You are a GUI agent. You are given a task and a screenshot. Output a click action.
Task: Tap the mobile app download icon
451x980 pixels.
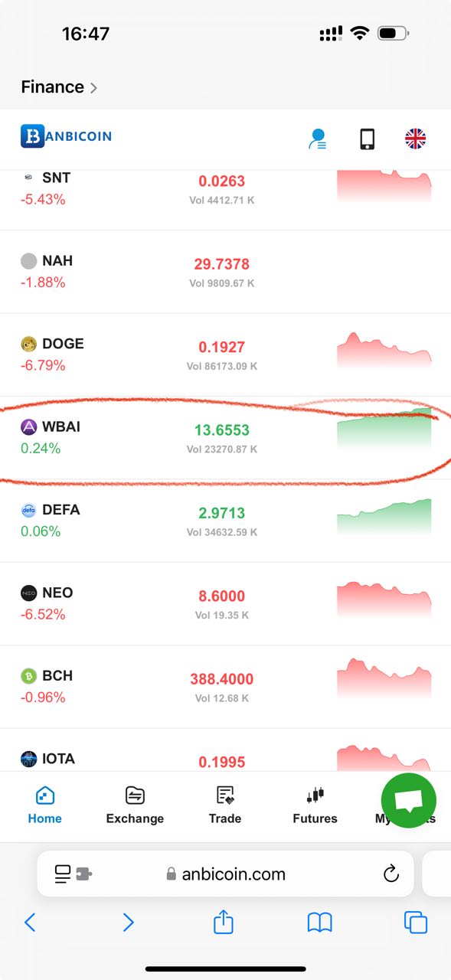[x=368, y=139]
